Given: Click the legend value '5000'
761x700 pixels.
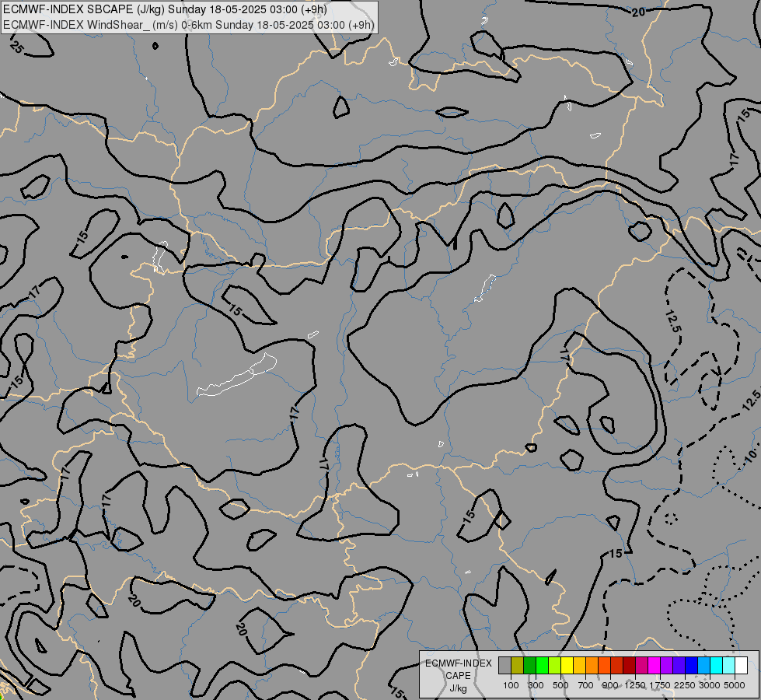Looking at the screenshot, I should click(735, 685).
